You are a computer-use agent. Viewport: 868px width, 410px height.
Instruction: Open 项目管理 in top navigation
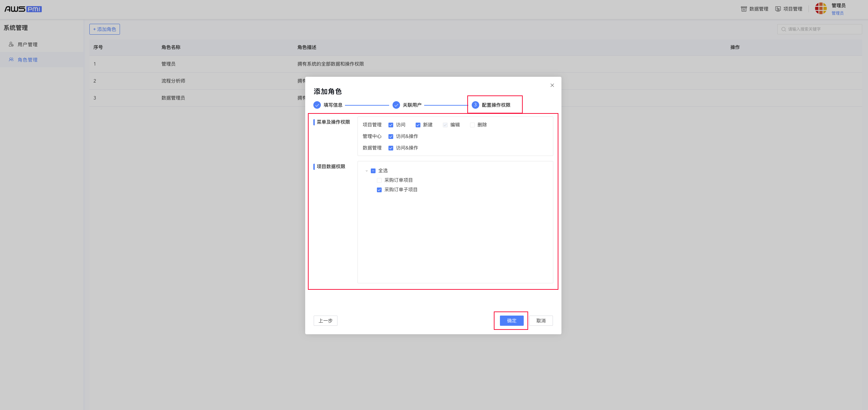pos(788,9)
